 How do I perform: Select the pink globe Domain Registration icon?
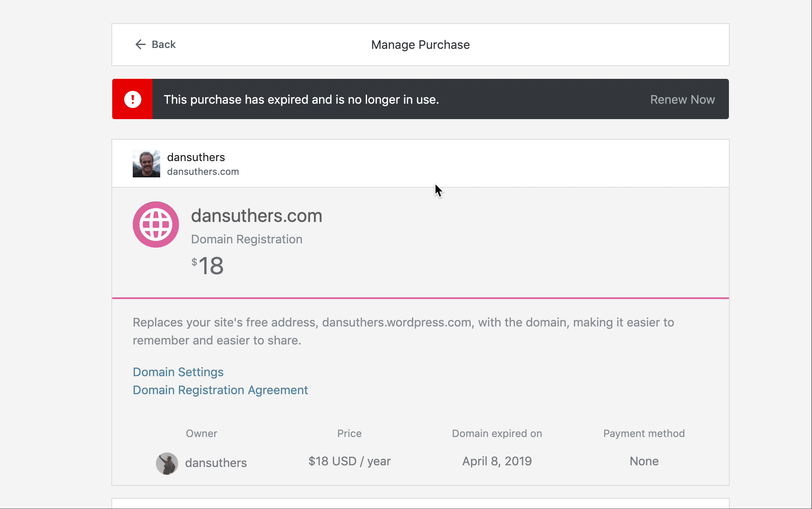(155, 224)
